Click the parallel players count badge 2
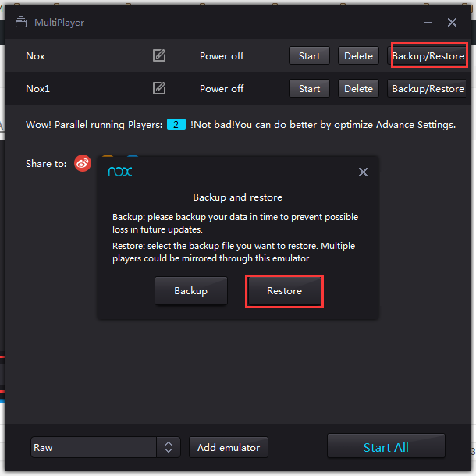The image size is (476, 476). tap(176, 125)
